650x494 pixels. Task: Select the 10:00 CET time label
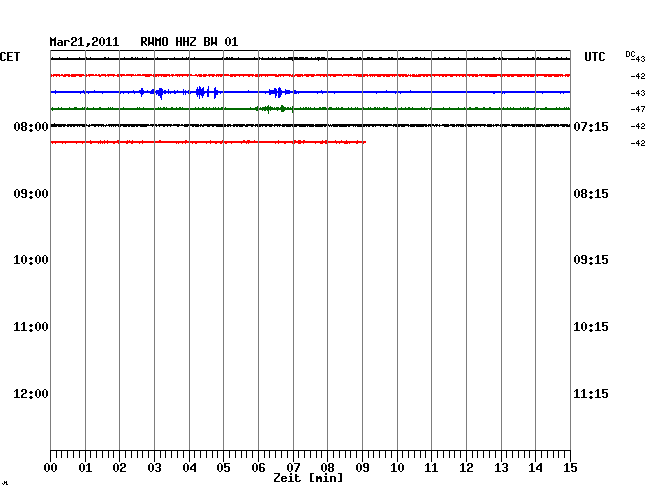click(x=31, y=260)
